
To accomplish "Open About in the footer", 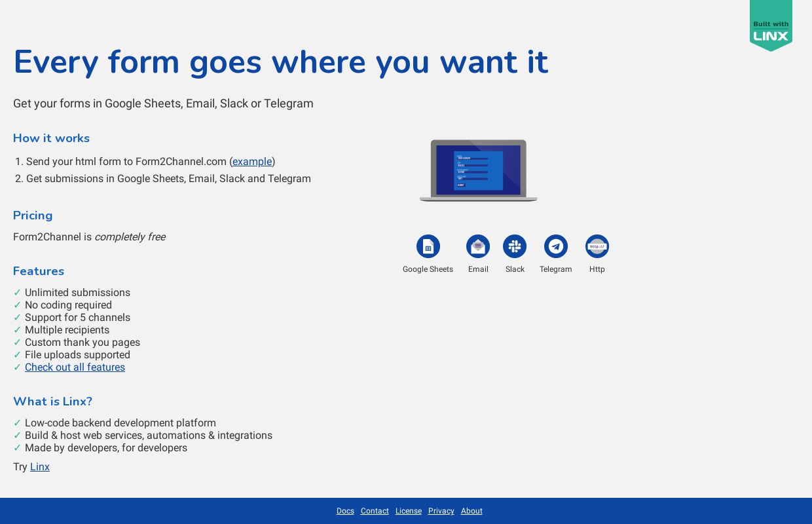I will coord(471,511).
